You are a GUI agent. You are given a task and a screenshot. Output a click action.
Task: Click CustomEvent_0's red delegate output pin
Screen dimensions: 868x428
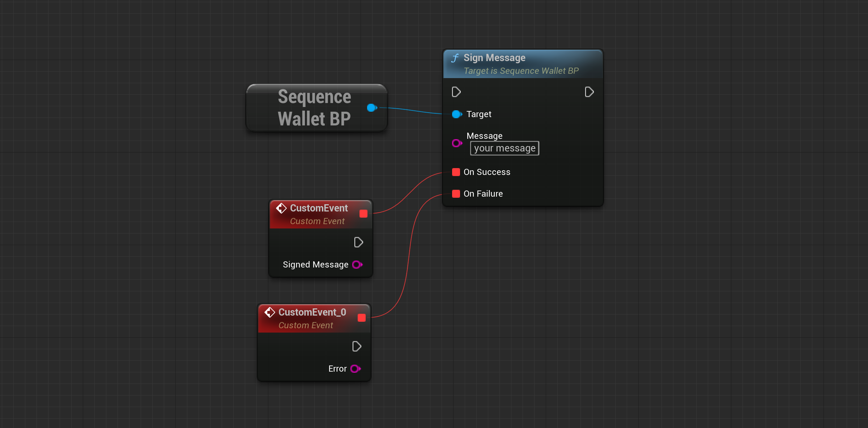[362, 318]
